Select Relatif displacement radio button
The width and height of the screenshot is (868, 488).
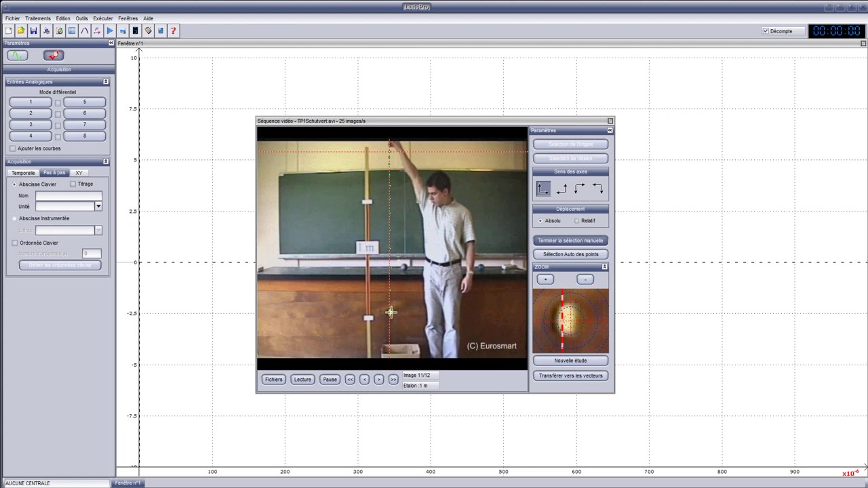tap(576, 221)
